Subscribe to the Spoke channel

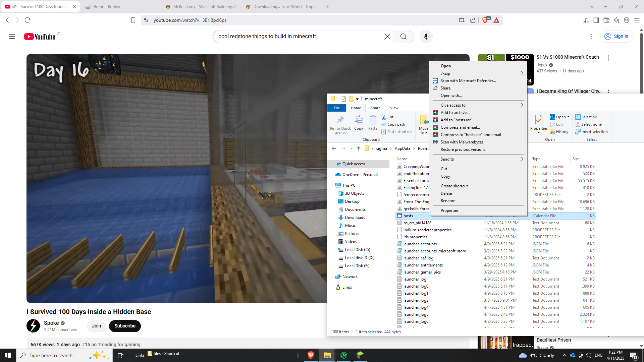[x=125, y=326]
